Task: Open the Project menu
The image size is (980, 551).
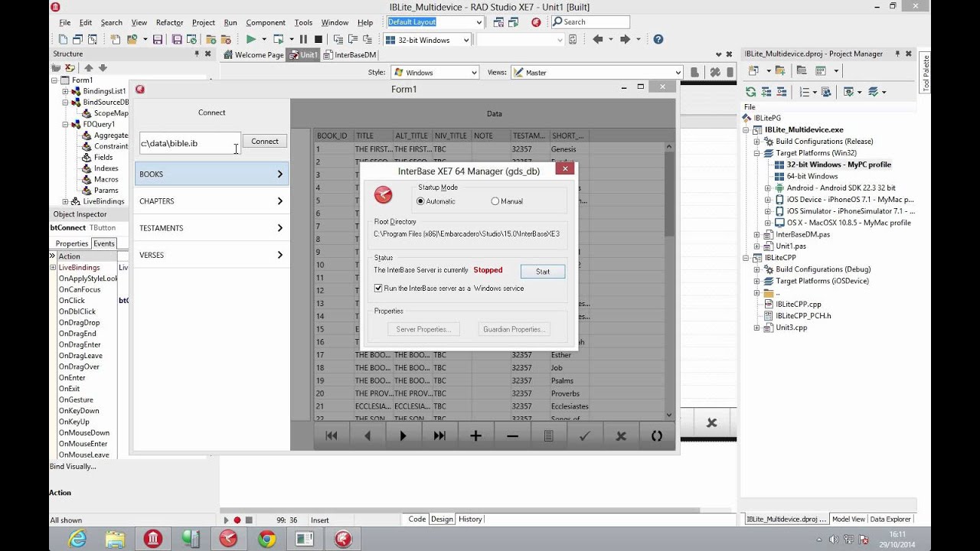Action: [x=204, y=22]
